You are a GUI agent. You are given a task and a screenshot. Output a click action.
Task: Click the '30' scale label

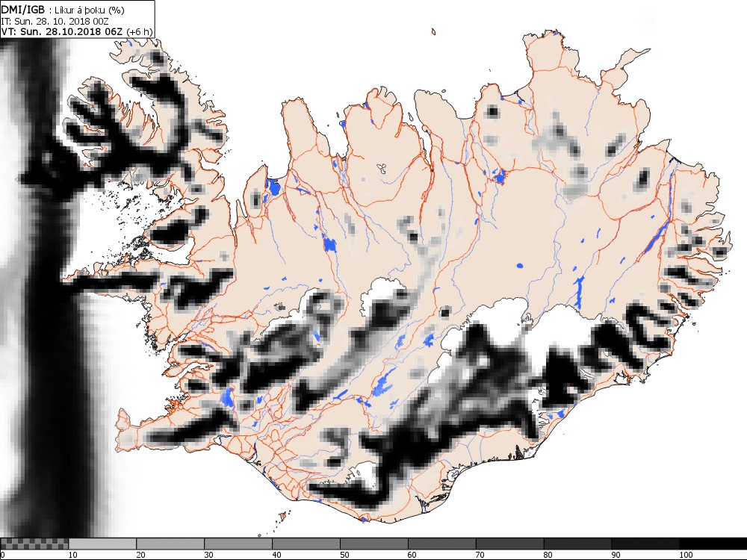pos(208,556)
